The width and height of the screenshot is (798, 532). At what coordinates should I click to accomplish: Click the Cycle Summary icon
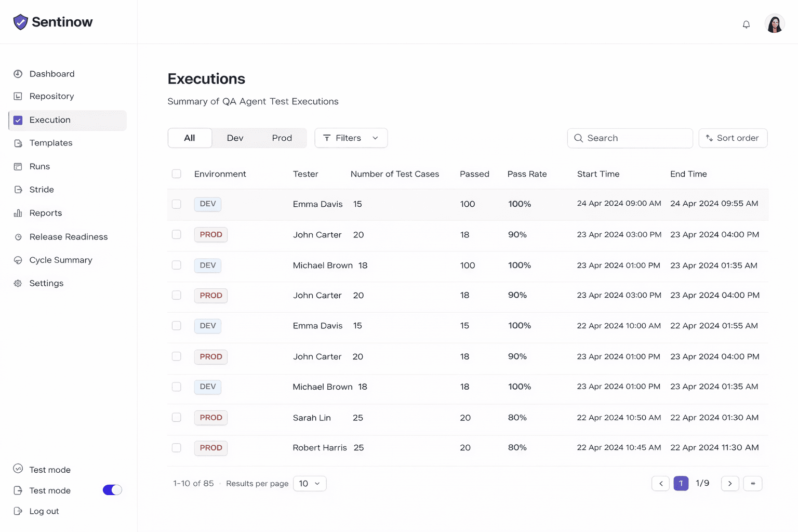click(x=18, y=260)
